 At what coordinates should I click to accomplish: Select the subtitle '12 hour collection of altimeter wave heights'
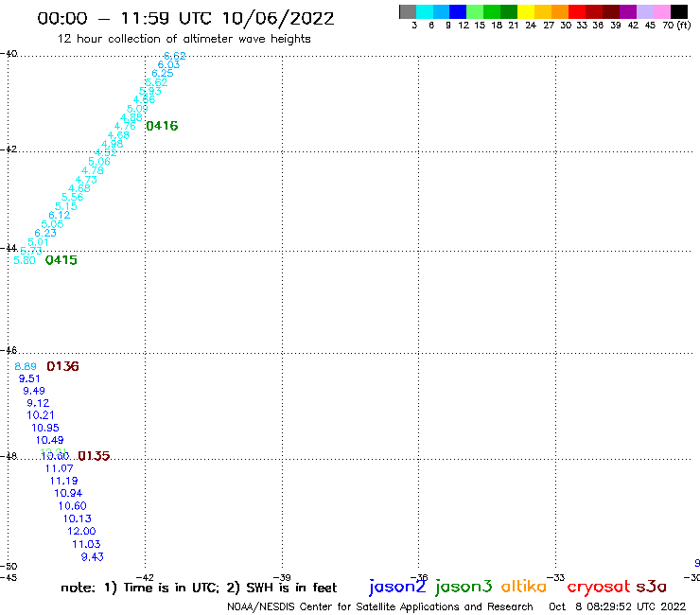pyautogui.click(x=184, y=39)
